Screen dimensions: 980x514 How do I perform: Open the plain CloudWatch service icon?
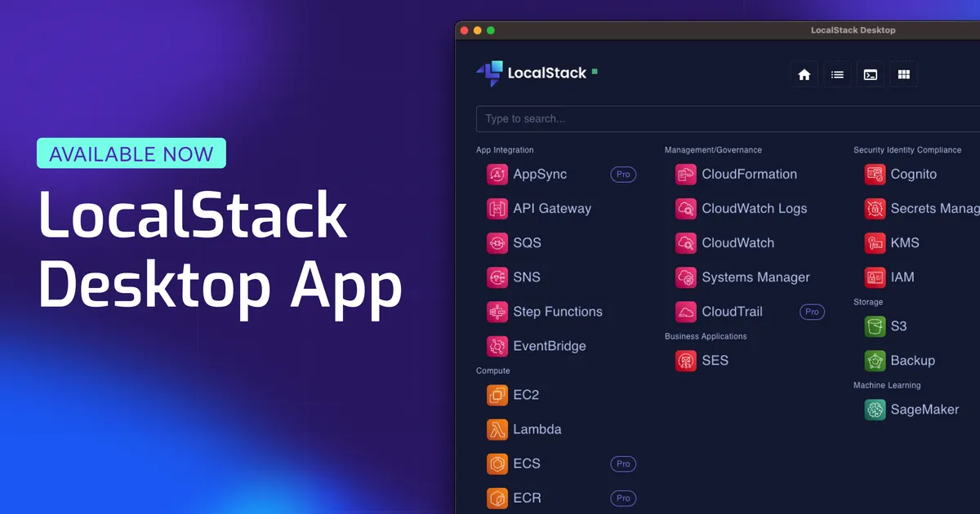pyautogui.click(x=686, y=243)
